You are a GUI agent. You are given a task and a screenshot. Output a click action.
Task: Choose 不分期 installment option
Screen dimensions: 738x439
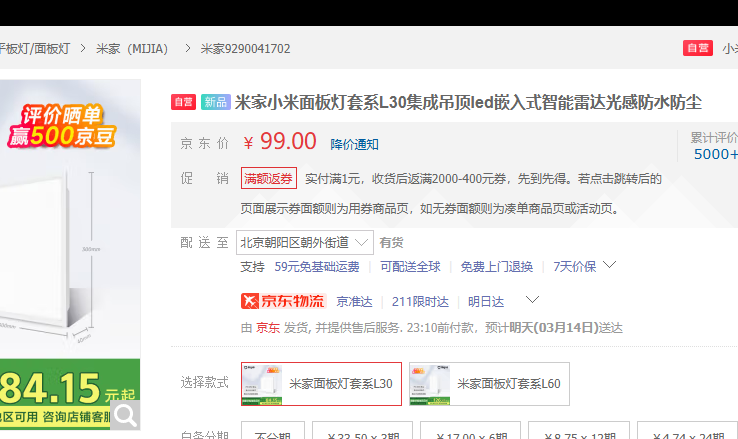pos(273,431)
